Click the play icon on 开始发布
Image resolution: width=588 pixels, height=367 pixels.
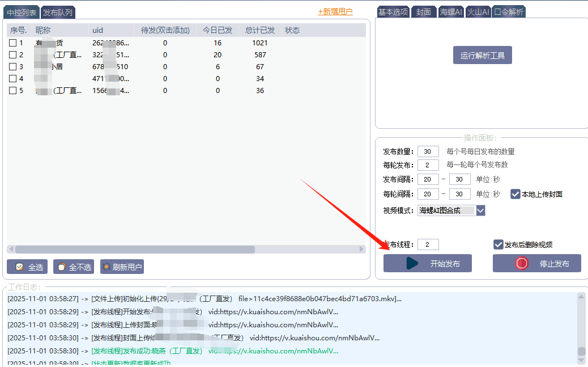[412, 264]
